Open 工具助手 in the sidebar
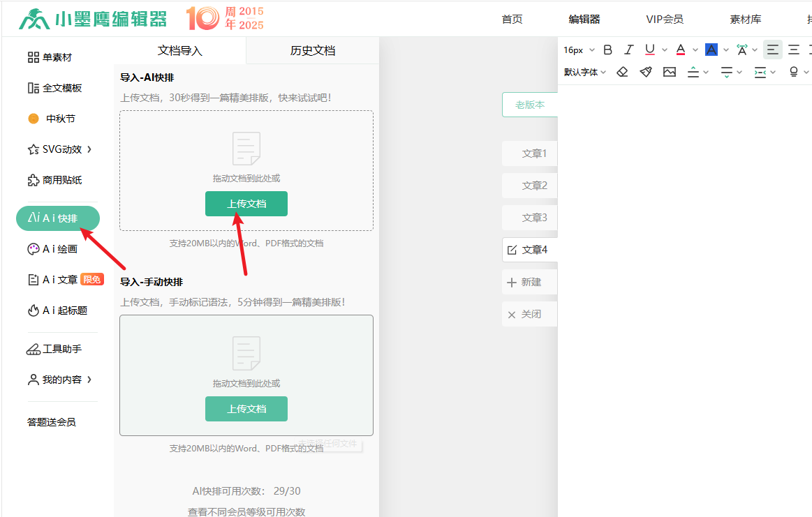The width and height of the screenshot is (812, 517). tap(61, 349)
